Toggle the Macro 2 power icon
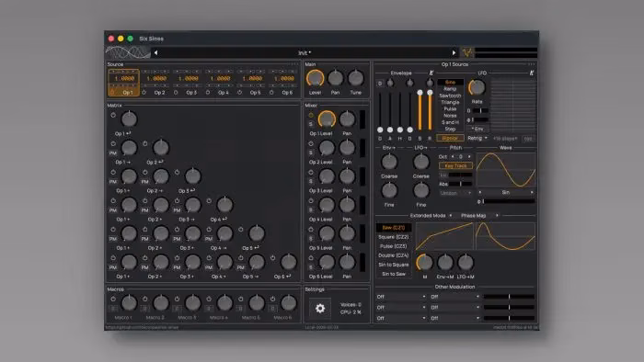The image size is (644, 362). 145,300
